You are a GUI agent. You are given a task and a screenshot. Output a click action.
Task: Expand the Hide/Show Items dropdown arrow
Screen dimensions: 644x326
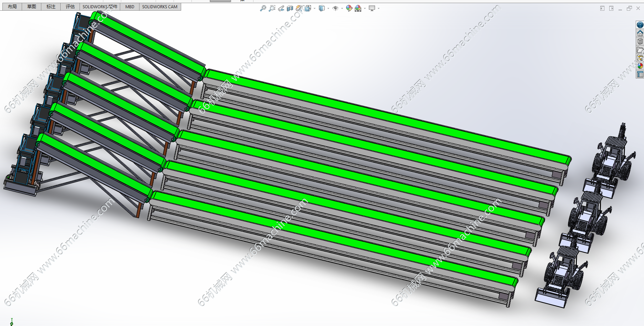click(342, 8)
